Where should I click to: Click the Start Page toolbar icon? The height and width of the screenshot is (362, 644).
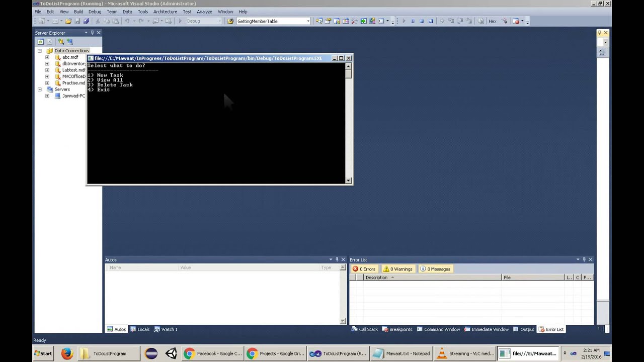click(363, 21)
